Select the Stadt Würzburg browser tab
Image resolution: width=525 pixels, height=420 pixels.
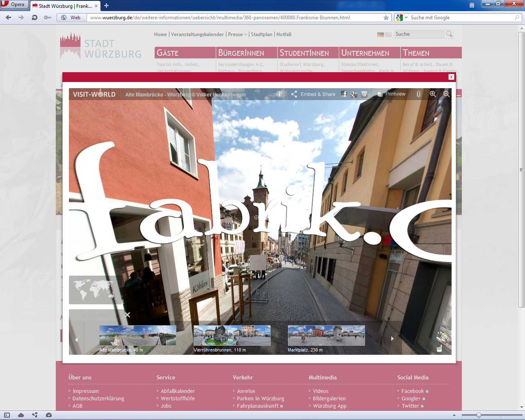(65, 6)
